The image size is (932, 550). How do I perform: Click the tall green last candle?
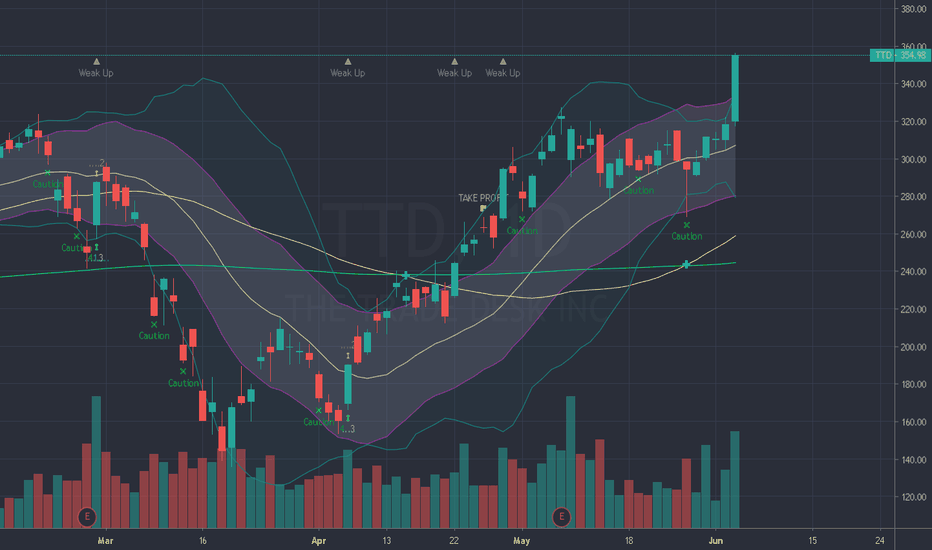[x=735, y=88]
